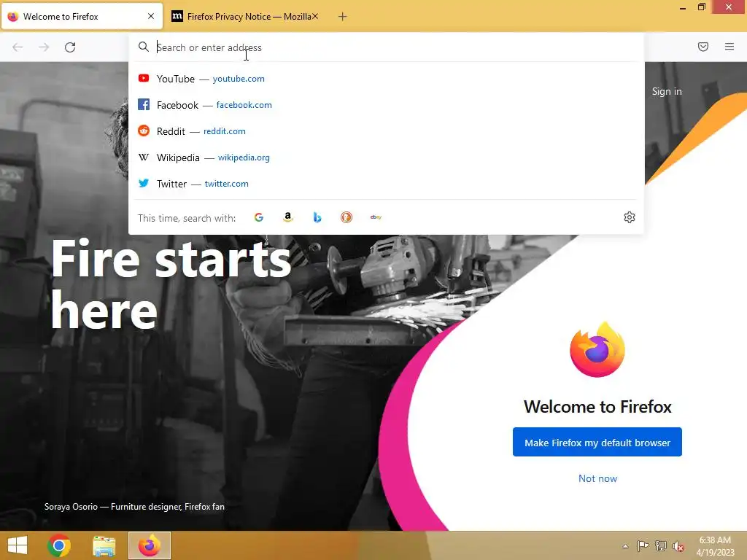Image resolution: width=747 pixels, height=560 pixels.
Task: Launch Chrome from the taskbar
Action: click(59, 545)
